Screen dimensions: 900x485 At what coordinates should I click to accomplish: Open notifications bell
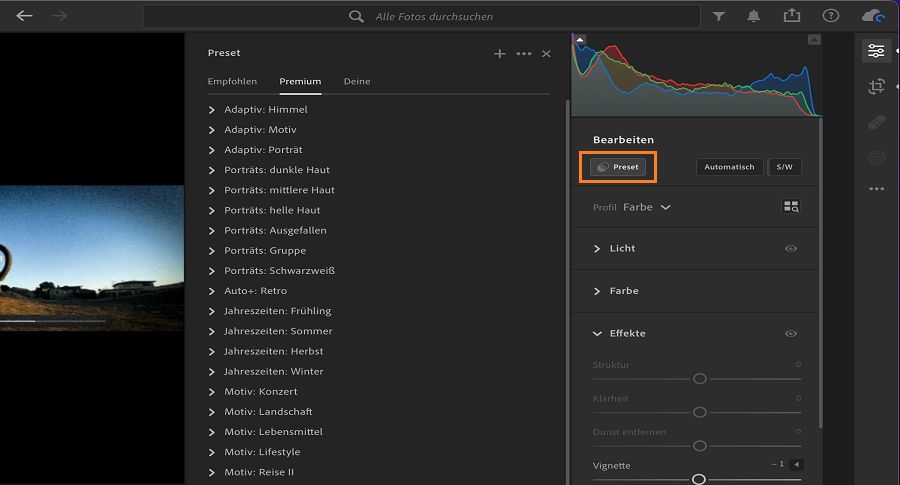tap(754, 16)
